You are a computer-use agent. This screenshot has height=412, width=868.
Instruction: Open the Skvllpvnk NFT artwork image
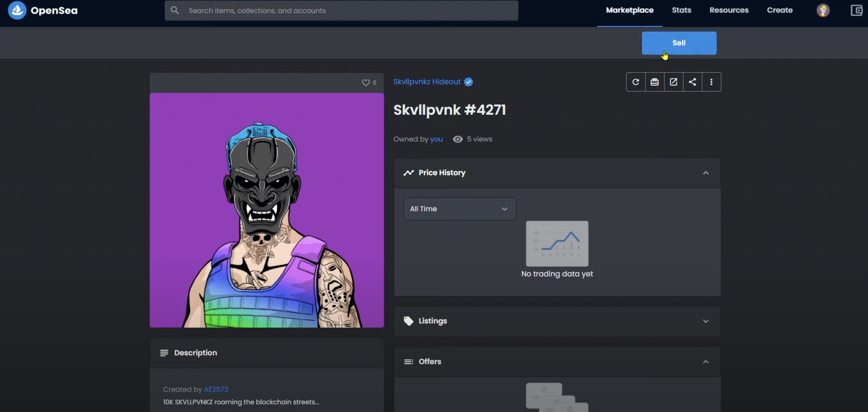267,210
